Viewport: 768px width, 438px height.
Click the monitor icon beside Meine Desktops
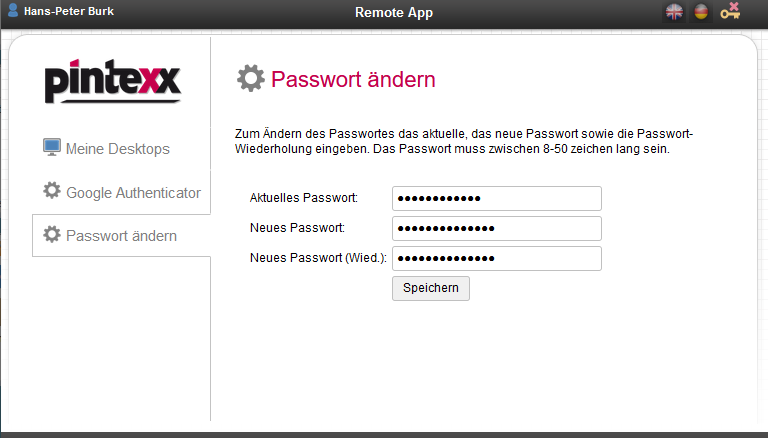click(52, 148)
